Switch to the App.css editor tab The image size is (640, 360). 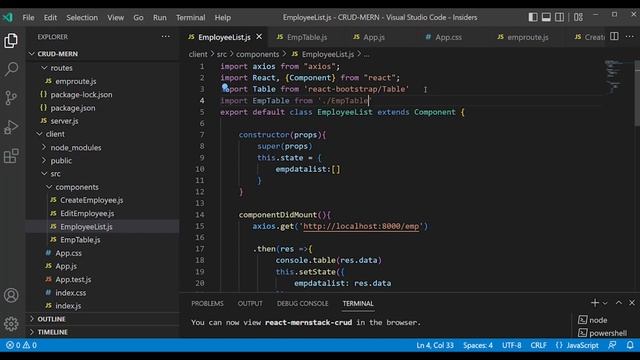pos(448,37)
